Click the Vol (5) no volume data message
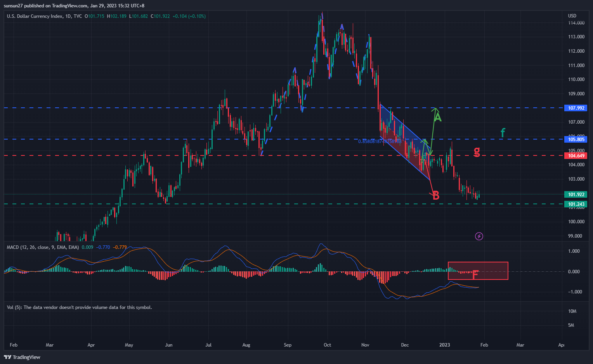Image resolution: width=593 pixels, height=364 pixels. (79, 307)
